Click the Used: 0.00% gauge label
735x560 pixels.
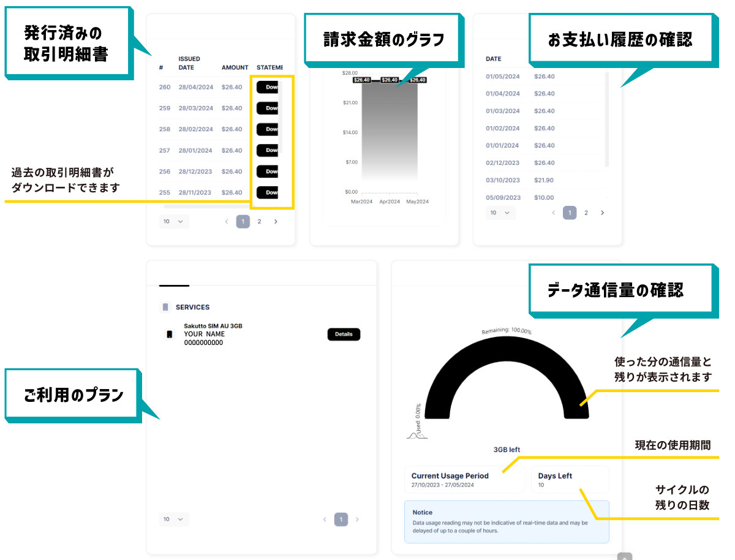pos(419,419)
